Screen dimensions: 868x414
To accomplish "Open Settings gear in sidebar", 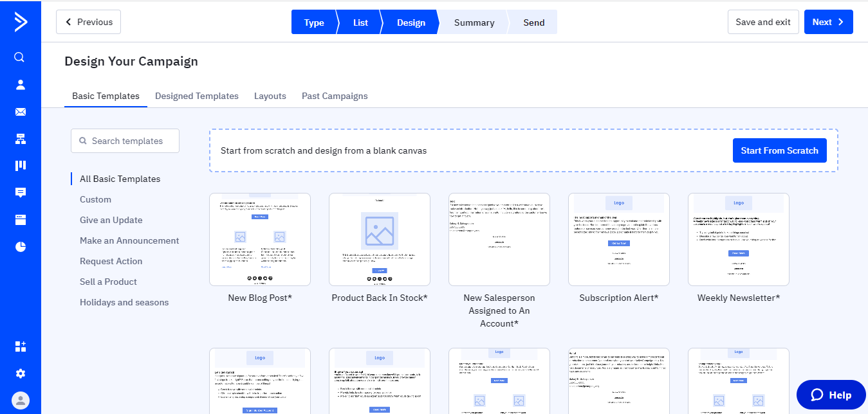I will [x=21, y=373].
